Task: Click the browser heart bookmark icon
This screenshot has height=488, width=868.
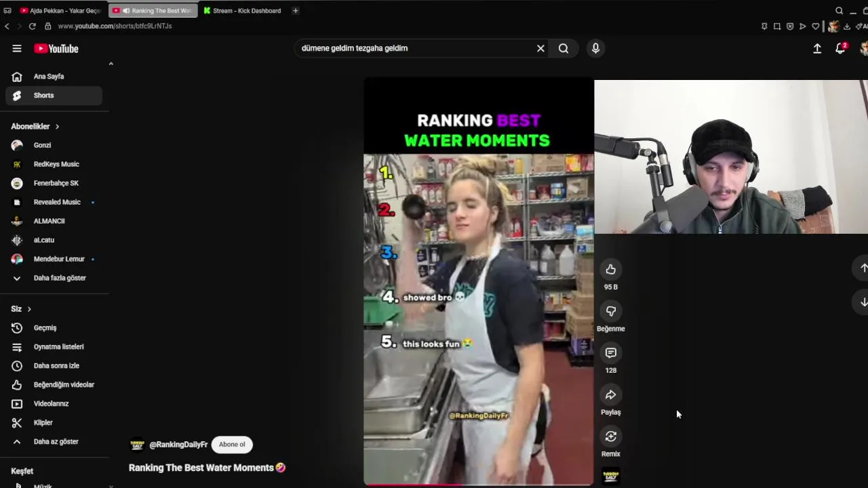Action: pos(816,26)
